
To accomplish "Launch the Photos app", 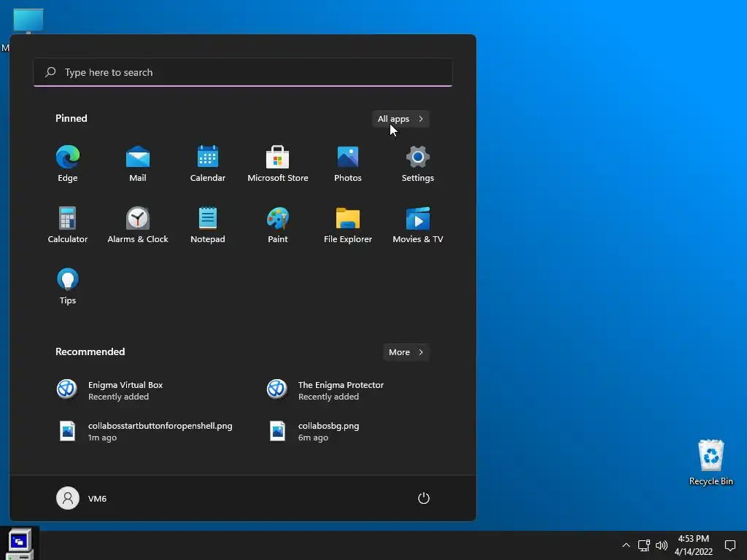I will 348,164.
